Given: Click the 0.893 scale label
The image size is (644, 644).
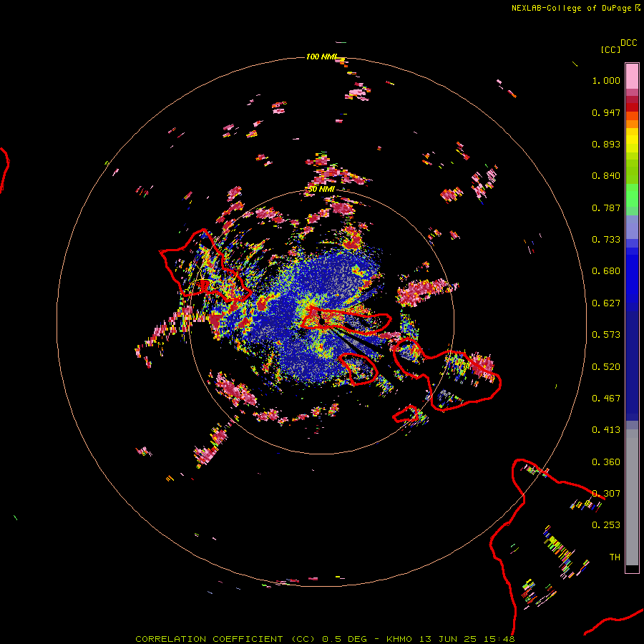Looking at the screenshot, I should coord(606,144).
